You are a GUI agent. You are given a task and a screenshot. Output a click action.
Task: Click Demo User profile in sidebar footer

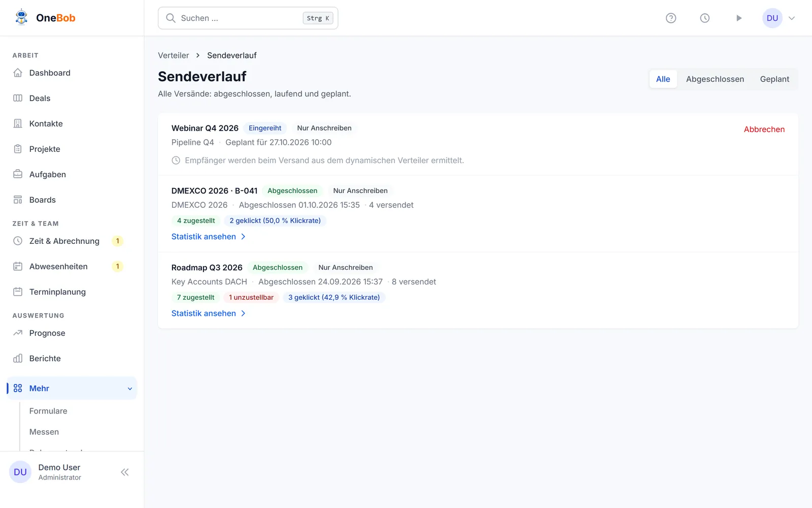tap(59, 472)
